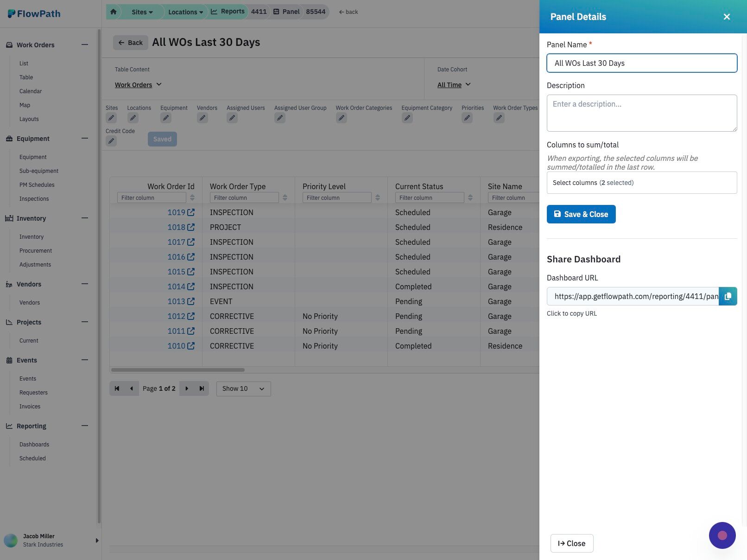Click the Description text area

(642, 113)
